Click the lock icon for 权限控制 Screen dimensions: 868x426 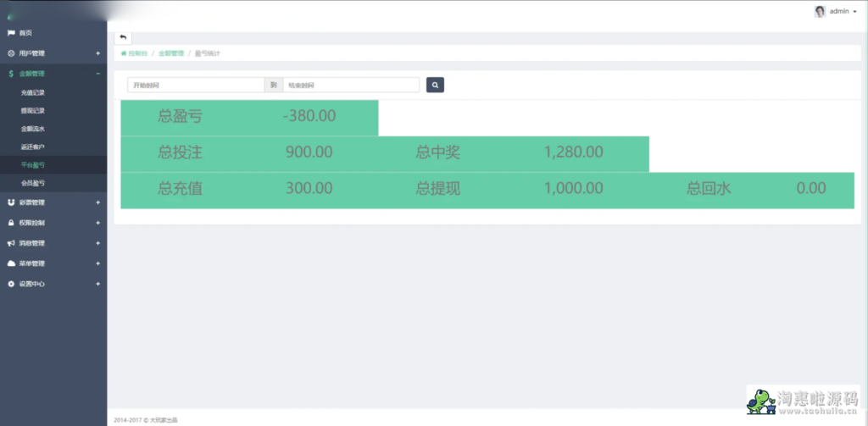[11, 223]
